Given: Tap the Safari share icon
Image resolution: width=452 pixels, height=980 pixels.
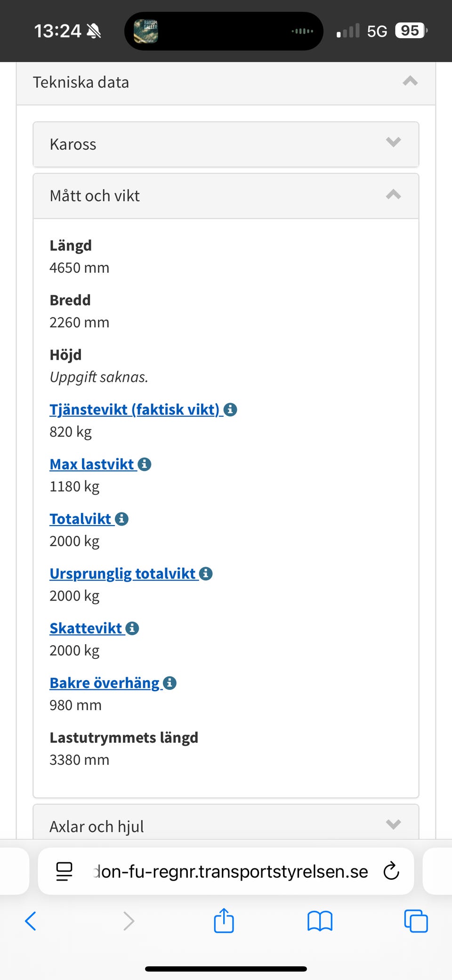Looking at the screenshot, I should point(224,921).
